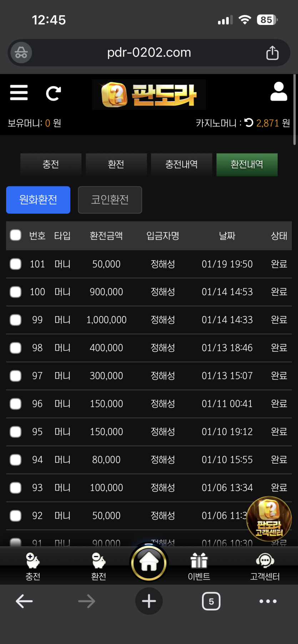Open the 환전 tab at the top
This screenshot has height=644, width=298.
[116, 164]
